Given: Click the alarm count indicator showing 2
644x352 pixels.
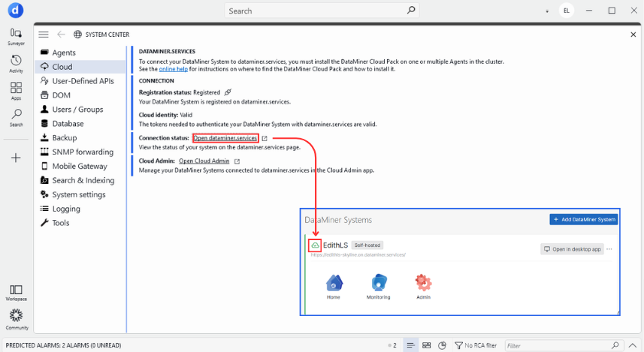Looking at the screenshot, I should tap(392, 345).
